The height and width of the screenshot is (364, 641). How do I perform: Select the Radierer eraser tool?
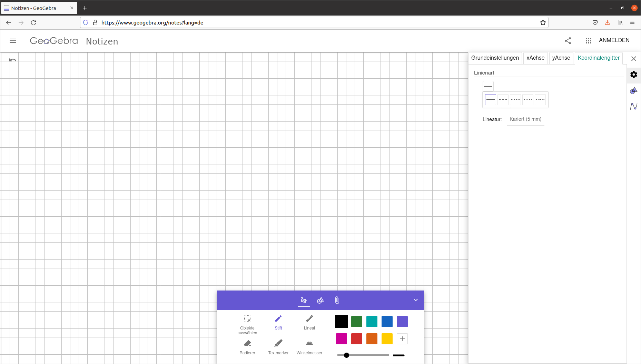[247, 347]
